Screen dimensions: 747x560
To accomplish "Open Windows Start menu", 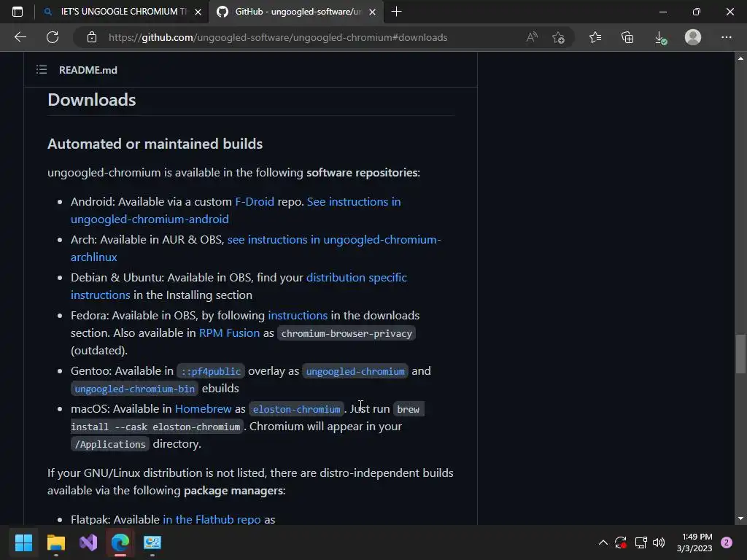I will pos(23,542).
